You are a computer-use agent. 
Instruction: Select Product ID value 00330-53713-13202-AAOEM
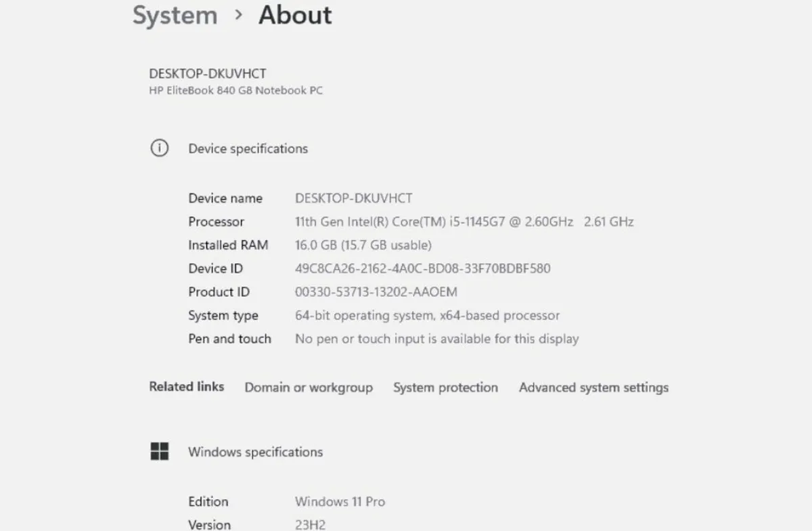click(376, 292)
